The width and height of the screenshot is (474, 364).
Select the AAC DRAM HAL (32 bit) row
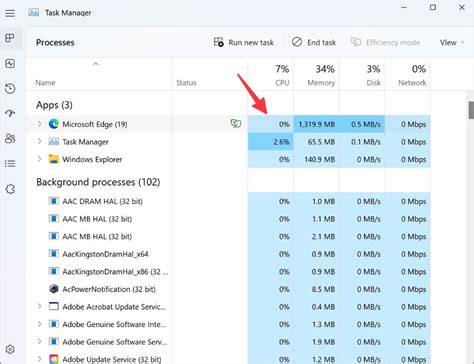228,201
